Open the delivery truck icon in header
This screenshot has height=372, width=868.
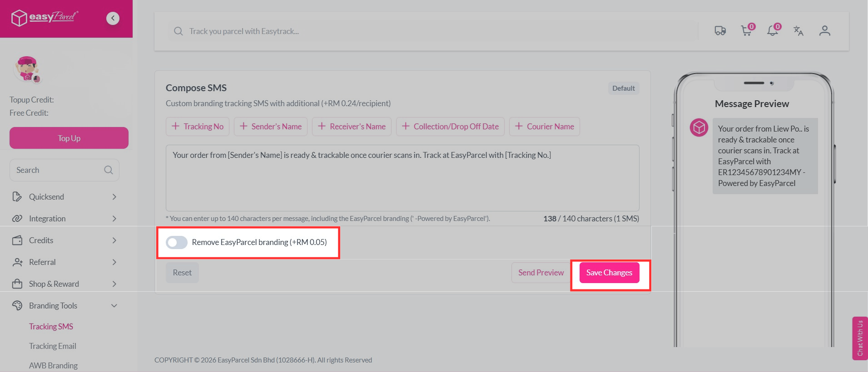(x=720, y=31)
